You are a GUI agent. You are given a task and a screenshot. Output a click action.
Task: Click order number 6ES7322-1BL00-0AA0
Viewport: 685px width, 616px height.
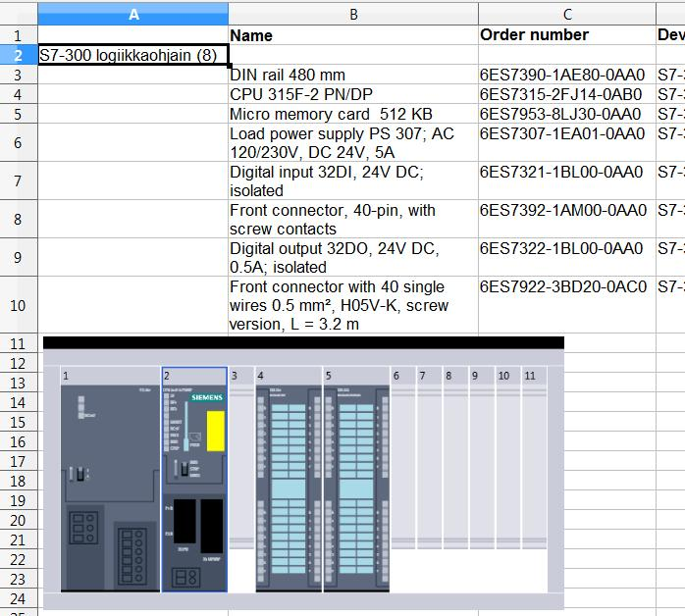coord(567,258)
